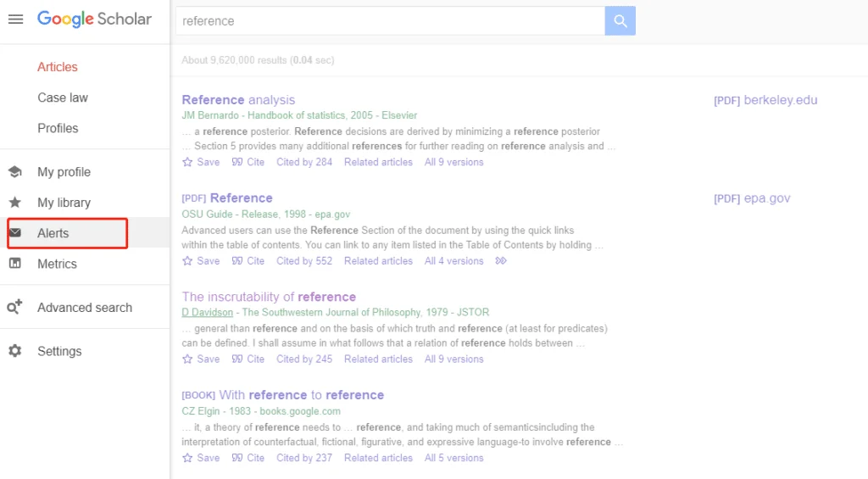Open the epa.gov PDF link
This screenshot has width=868, height=479.
(752, 198)
